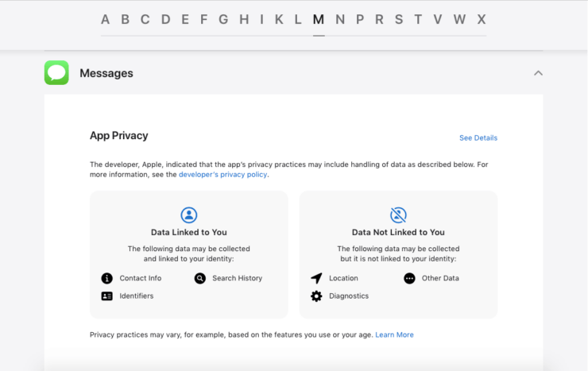The width and height of the screenshot is (588, 371).
Task: Select the active letter M tab
Action: (x=319, y=20)
